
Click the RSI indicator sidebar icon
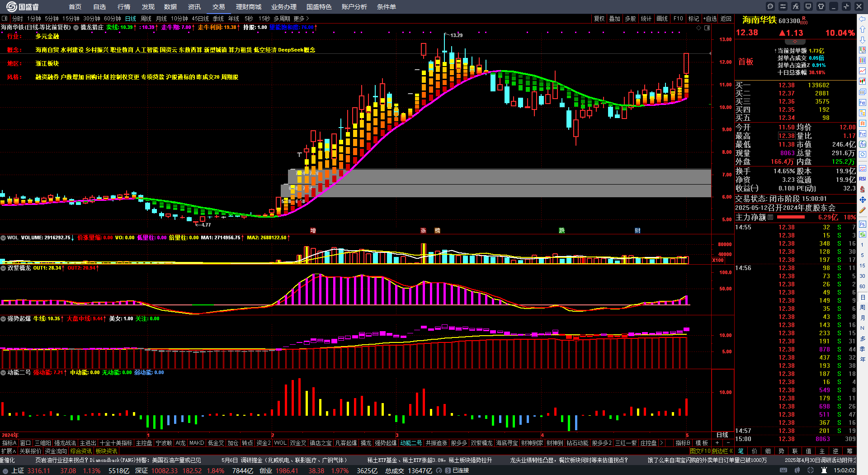863,179
